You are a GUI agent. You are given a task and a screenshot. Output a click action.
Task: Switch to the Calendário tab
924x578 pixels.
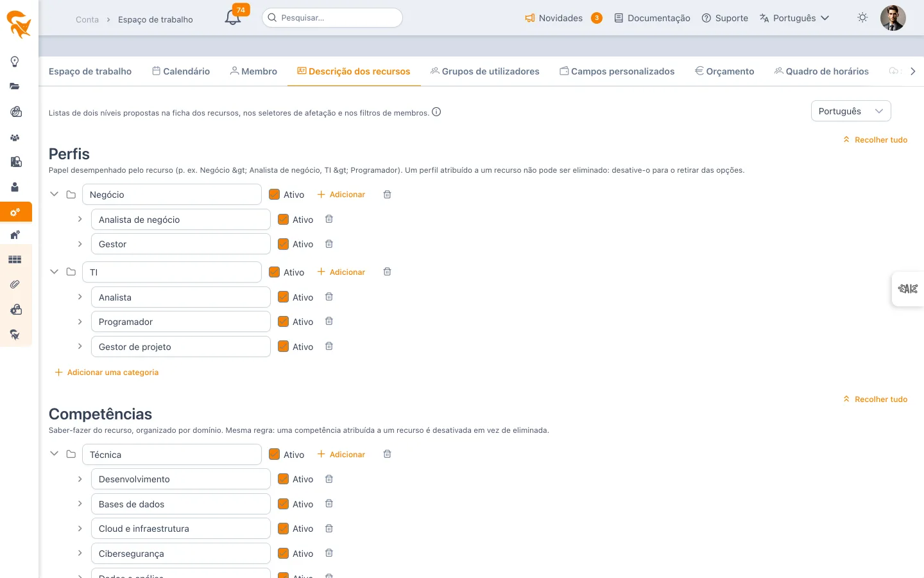click(x=181, y=71)
